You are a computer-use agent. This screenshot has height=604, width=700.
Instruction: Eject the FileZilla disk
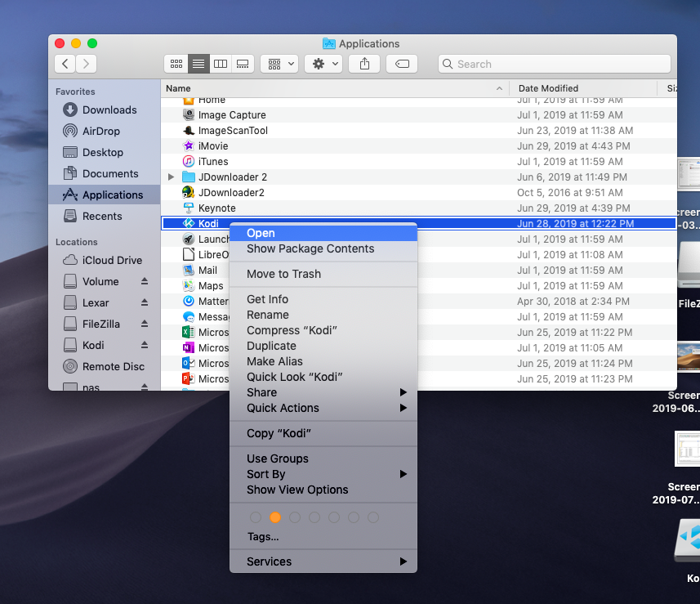coord(145,324)
